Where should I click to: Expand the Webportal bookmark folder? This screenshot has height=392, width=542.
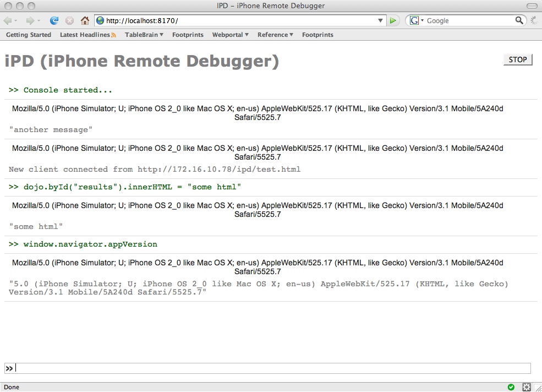tap(230, 35)
